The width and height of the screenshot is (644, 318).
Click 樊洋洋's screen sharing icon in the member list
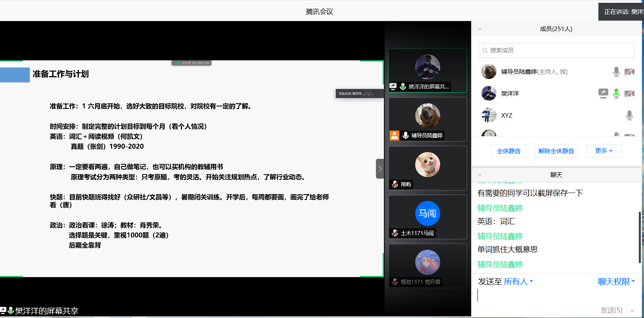603,93
